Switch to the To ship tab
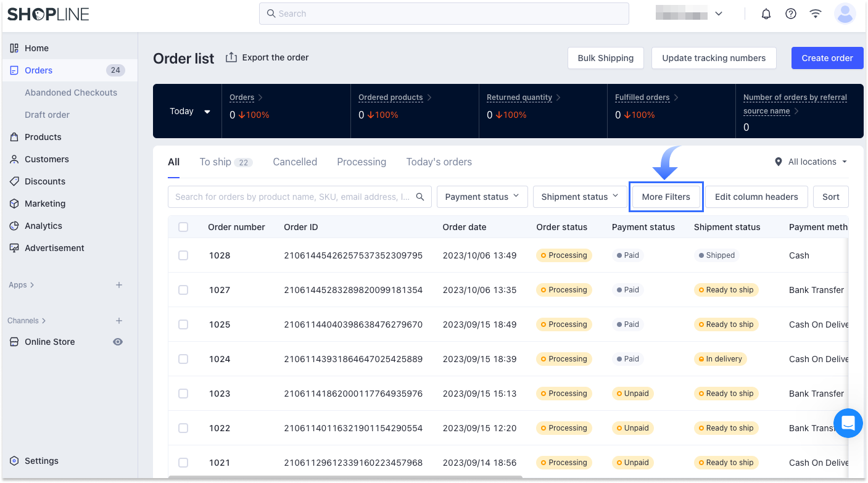868x483 pixels. point(226,162)
